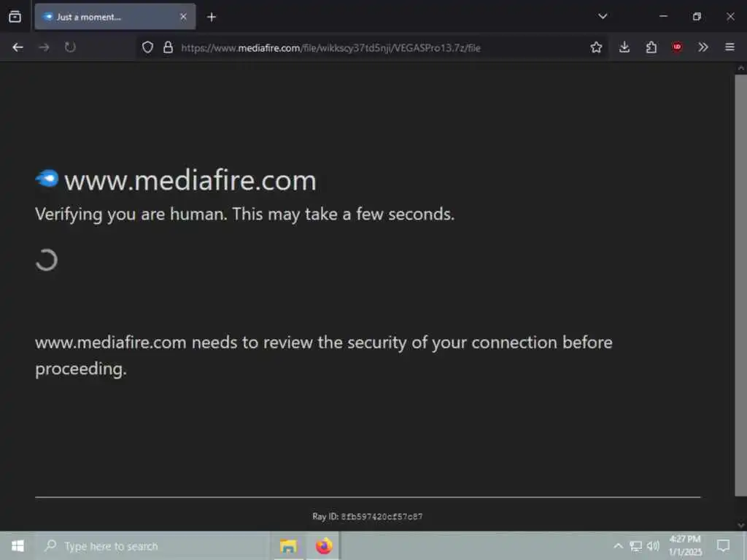Reload the current page
This screenshot has height=560, width=747.
[x=70, y=47]
